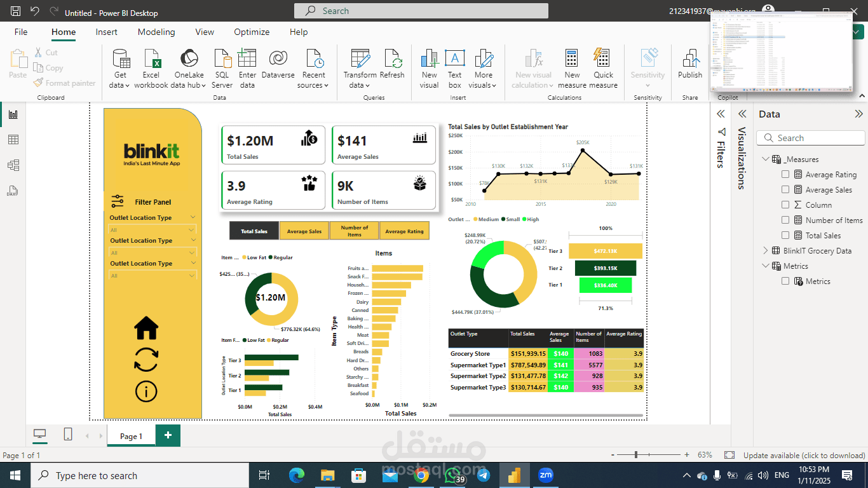Open the Help ribbon tab
Viewport: 868px width, 488px height.
click(x=299, y=32)
